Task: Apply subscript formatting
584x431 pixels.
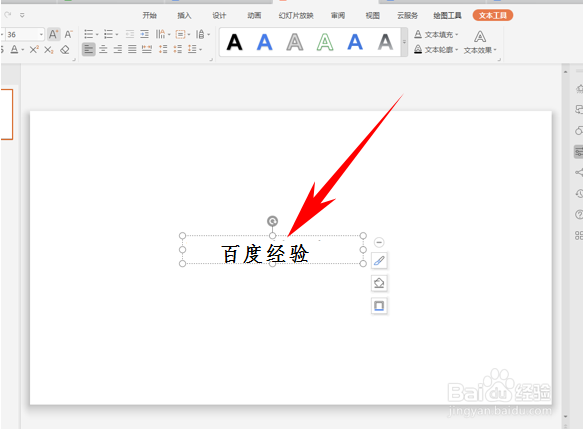Action: (48, 49)
